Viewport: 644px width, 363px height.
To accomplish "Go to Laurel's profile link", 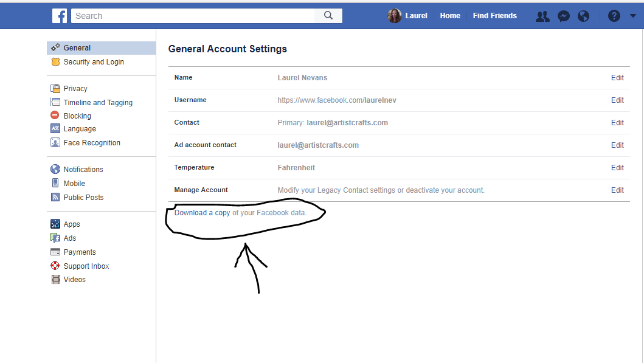I will (416, 16).
